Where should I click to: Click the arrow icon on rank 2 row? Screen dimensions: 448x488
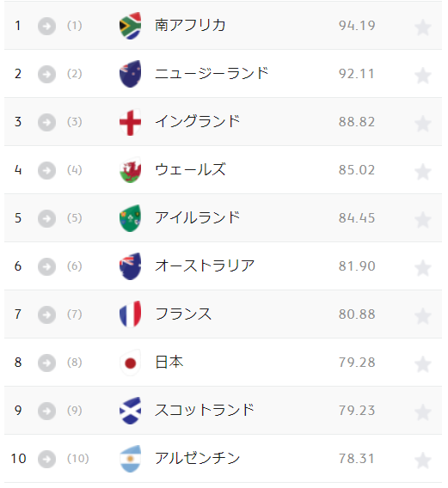(46, 74)
